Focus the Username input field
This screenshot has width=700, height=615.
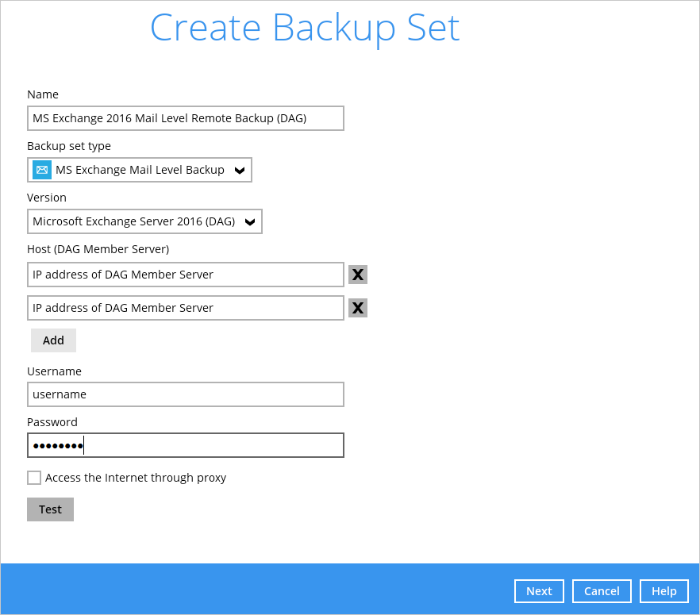186,394
